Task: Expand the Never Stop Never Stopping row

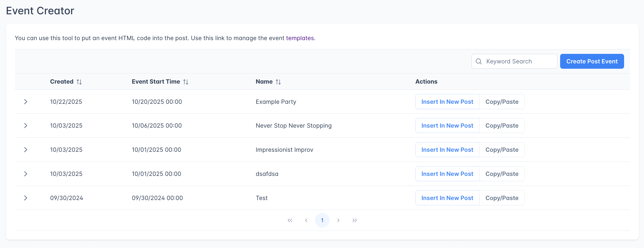Action: click(x=26, y=126)
